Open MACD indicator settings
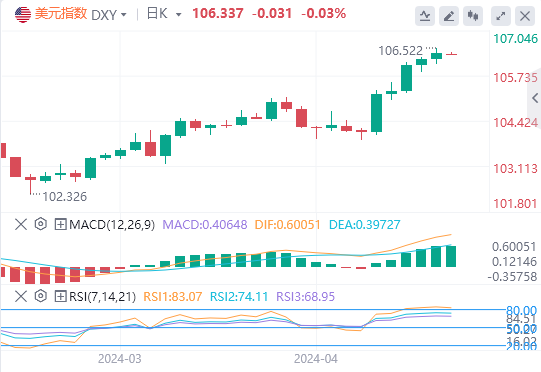 pyautogui.click(x=41, y=224)
